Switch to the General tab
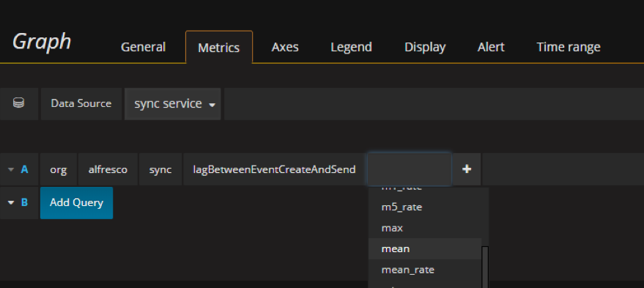 pos(143,47)
